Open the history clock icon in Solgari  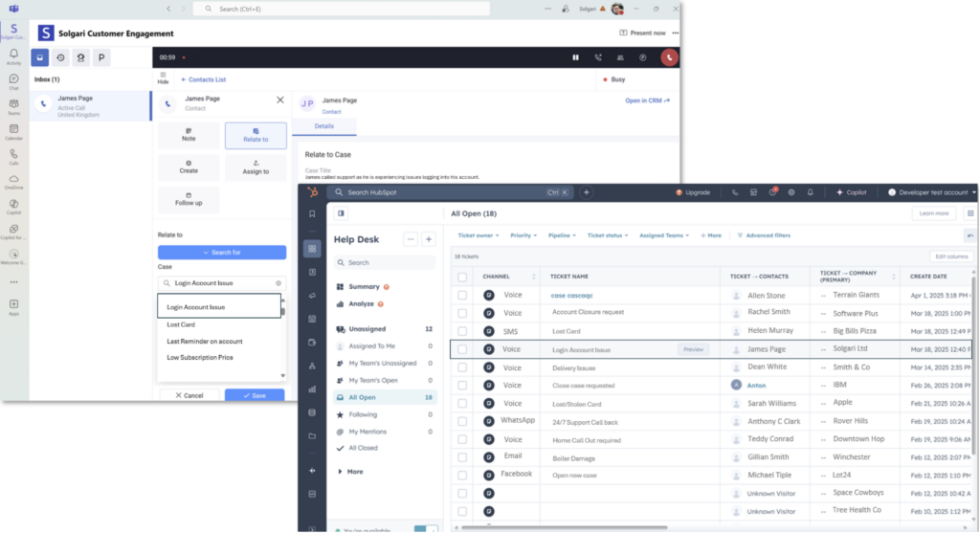click(x=60, y=57)
